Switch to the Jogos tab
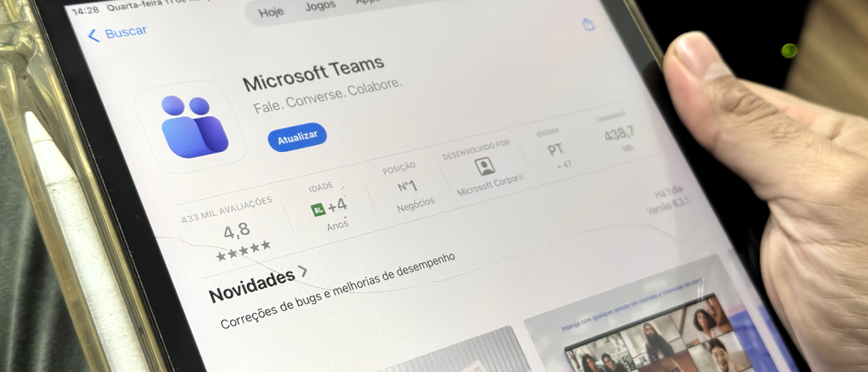This screenshot has height=372, width=868. (320, 7)
